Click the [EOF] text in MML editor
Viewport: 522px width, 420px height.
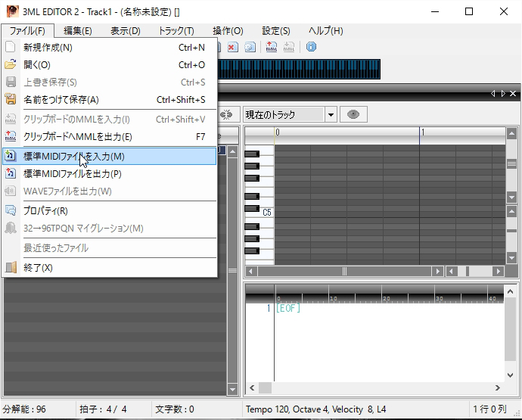pyautogui.click(x=288, y=308)
